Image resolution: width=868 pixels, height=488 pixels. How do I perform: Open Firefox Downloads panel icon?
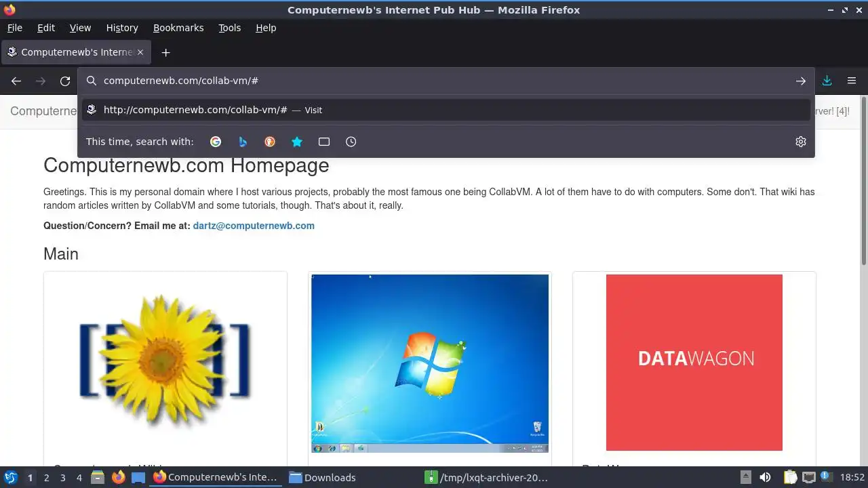click(x=827, y=81)
